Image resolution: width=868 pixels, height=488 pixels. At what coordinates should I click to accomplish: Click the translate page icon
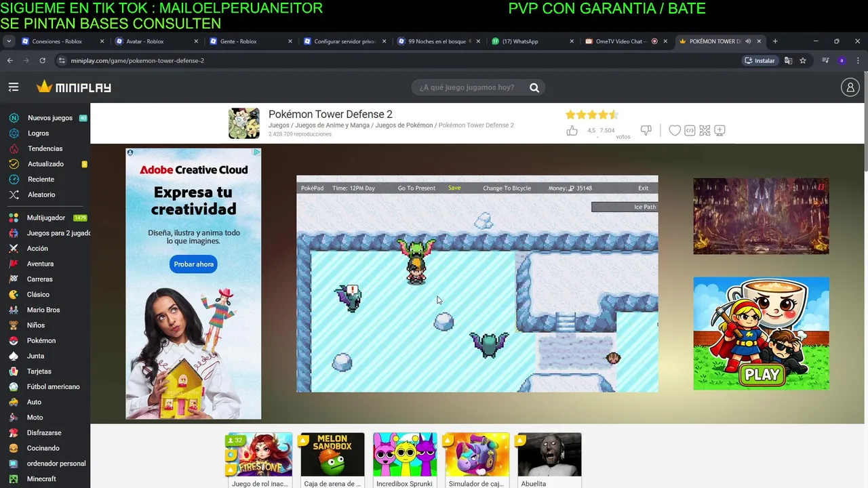click(x=788, y=60)
